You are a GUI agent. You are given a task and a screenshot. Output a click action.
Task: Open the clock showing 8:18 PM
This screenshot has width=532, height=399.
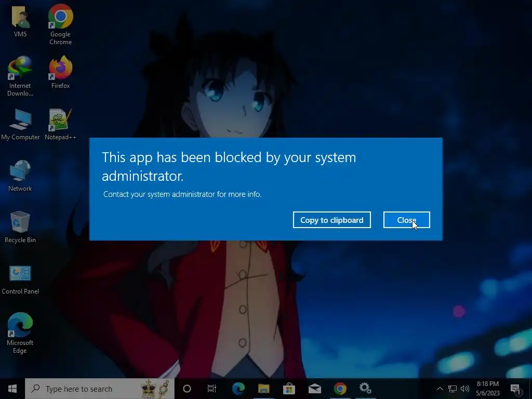pos(488,389)
